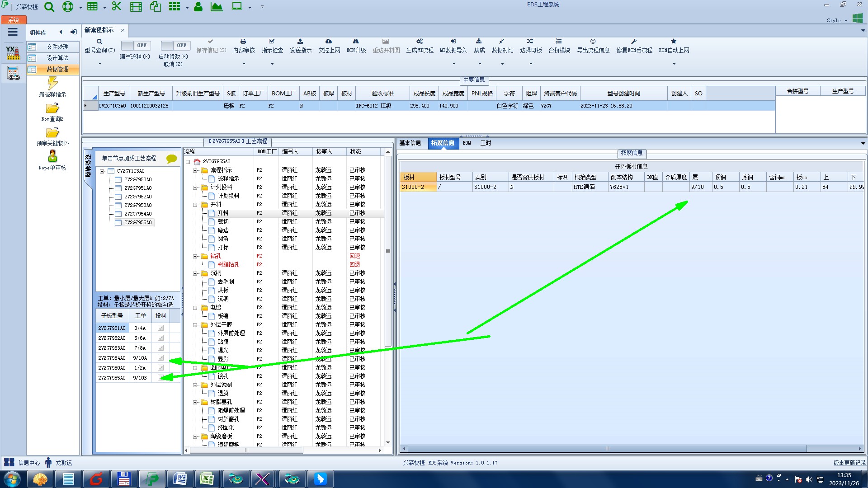Select 数据管理 in the component library
This screenshot has height=488, width=868.
pos(57,69)
